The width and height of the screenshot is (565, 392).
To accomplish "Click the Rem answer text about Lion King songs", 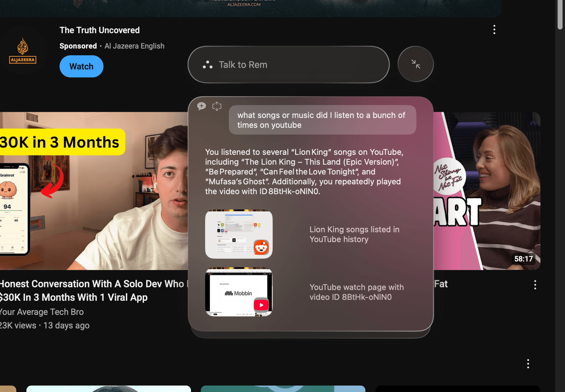I will pyautogui.click(x=304, y=172).
